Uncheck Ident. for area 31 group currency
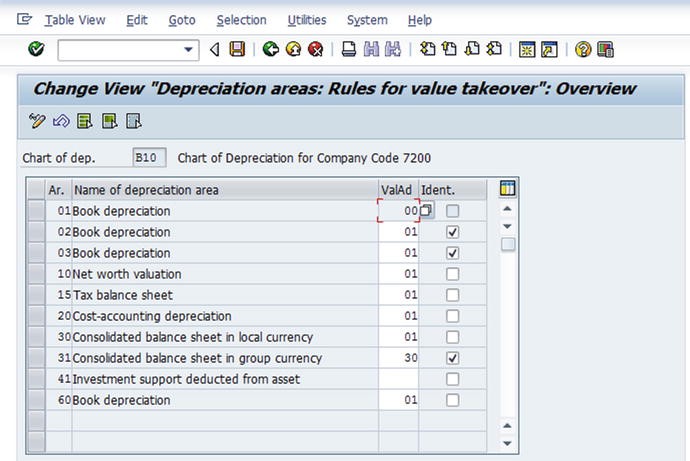The height and width of the screenshot is (461, 690). pos(452,358)
